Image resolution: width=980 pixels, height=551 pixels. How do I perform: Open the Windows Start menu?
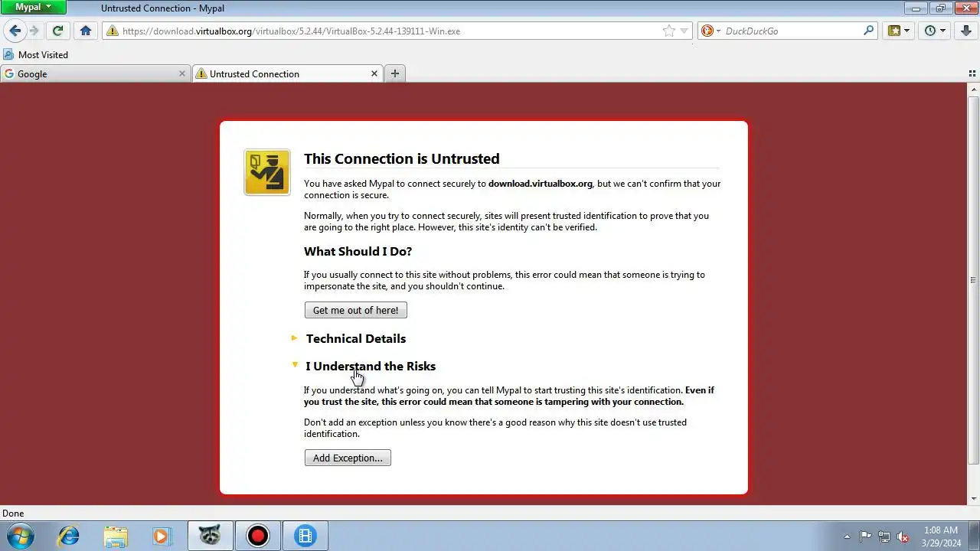tap(21, 536)
